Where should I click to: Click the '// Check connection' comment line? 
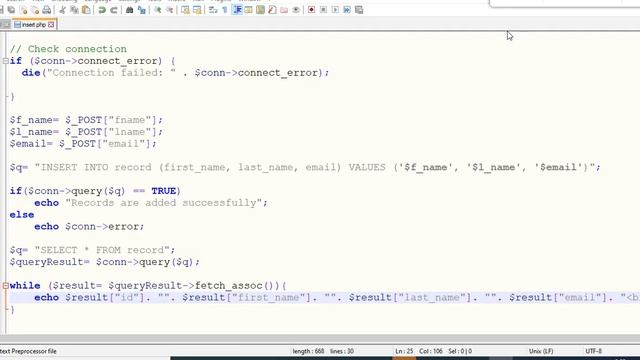[x=68, y=49]
